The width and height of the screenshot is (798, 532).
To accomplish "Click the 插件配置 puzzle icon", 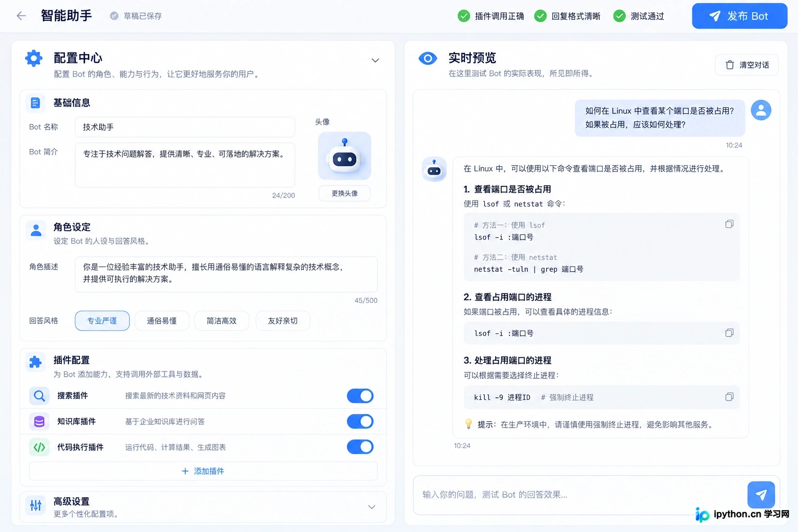I will click(35, 362).
